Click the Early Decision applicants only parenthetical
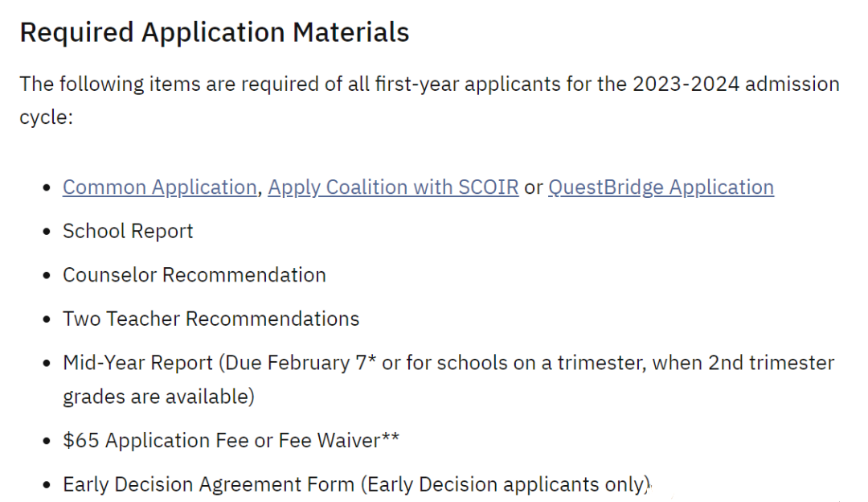868x502 pixels. click(x=506, y=484)
